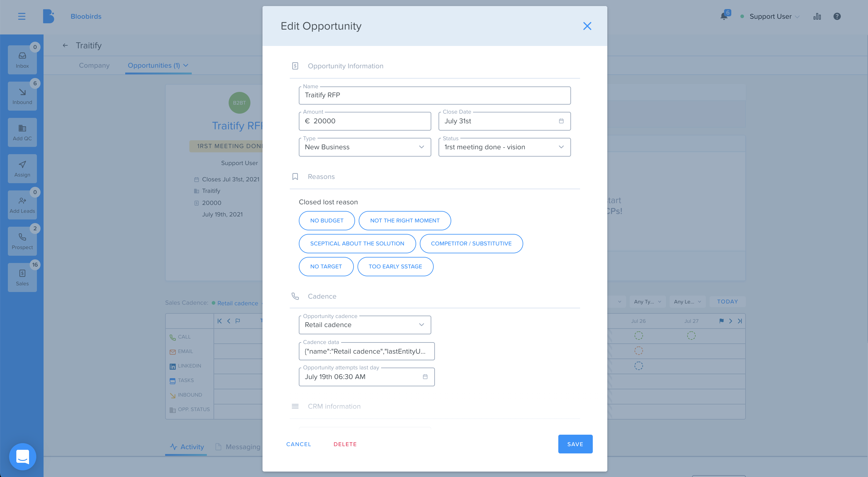
Task: Select COMPETITOR / SUBSTITUTIVE reason
Action: [x=471, y=244]
